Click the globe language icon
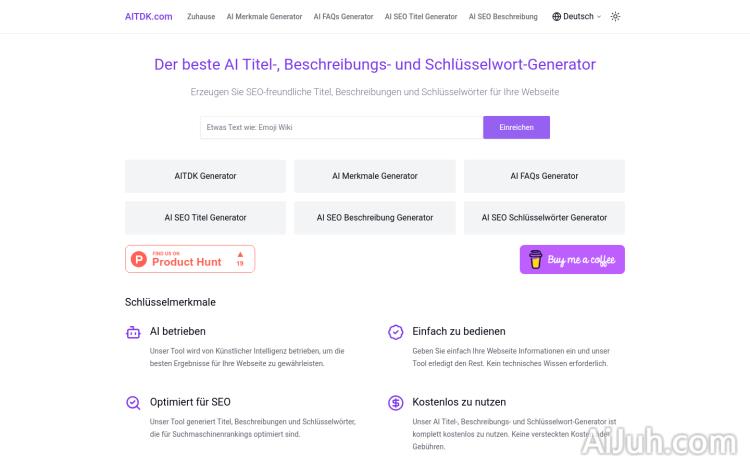750x468 pixels. pyautogui.click(x=557, y=16)
